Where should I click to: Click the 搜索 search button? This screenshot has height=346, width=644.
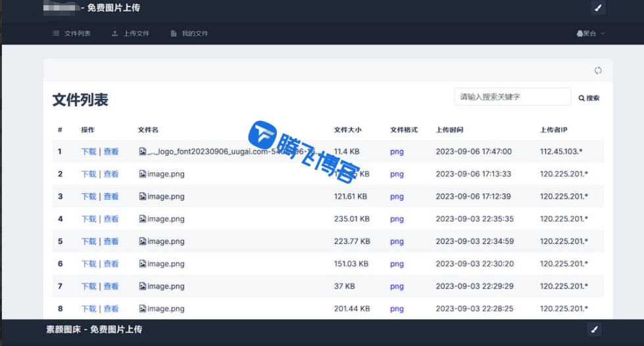[589, 98]
